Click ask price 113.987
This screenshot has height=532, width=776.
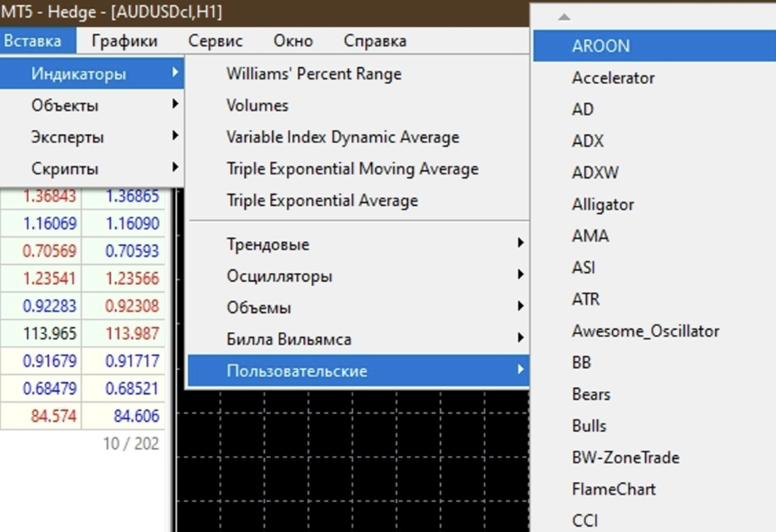point(133,333)
